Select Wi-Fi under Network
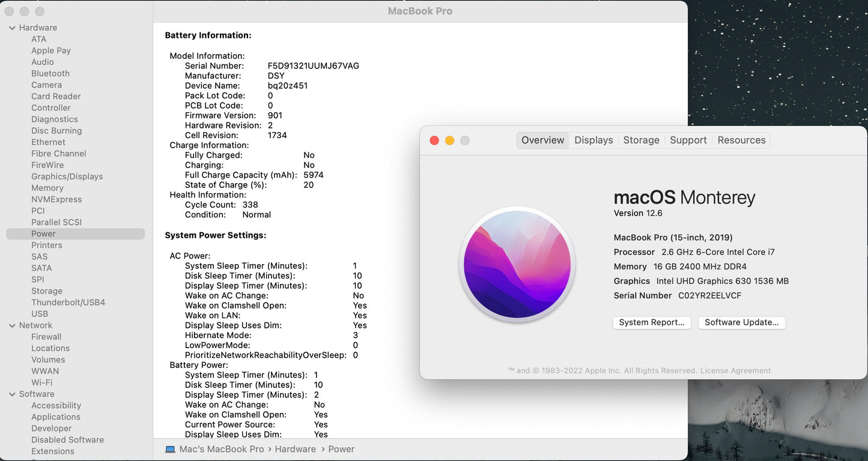868x461 pixels. [x=42, y=382]
